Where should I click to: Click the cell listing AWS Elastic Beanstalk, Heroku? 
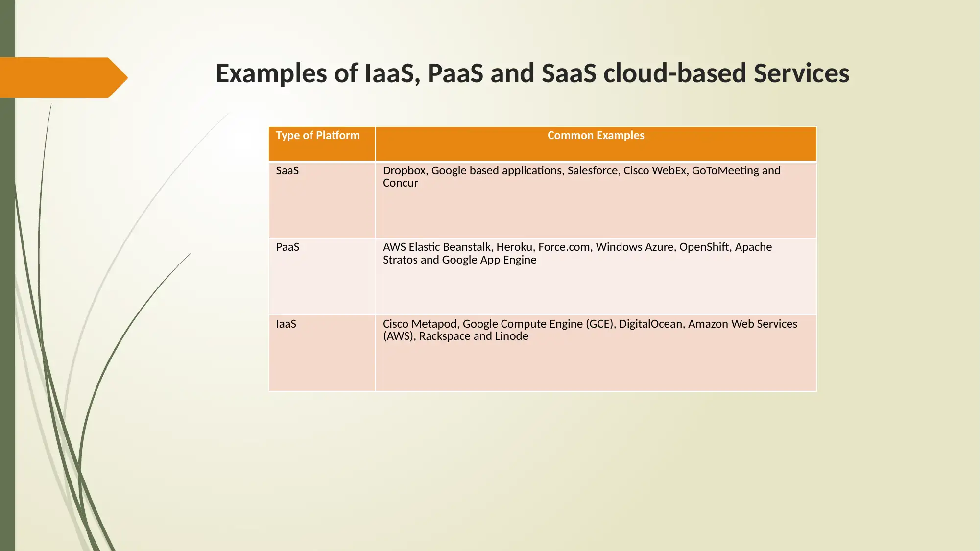[596, 276]
